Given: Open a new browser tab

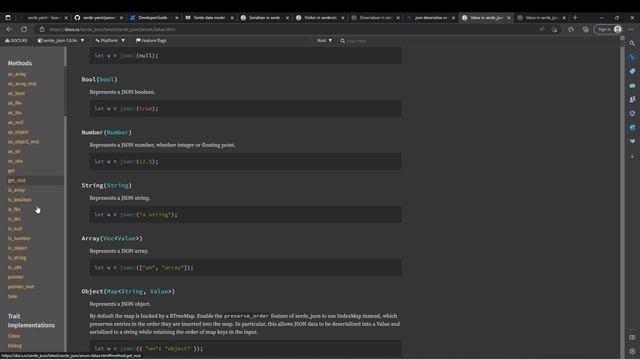Looking at the screenshot, I should click(575, 18).
